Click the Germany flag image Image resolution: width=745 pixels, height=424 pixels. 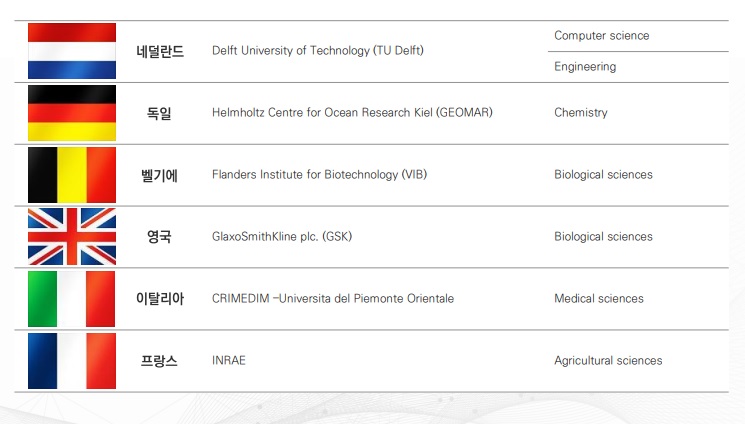pyautogui.click(x=72, y=113)
